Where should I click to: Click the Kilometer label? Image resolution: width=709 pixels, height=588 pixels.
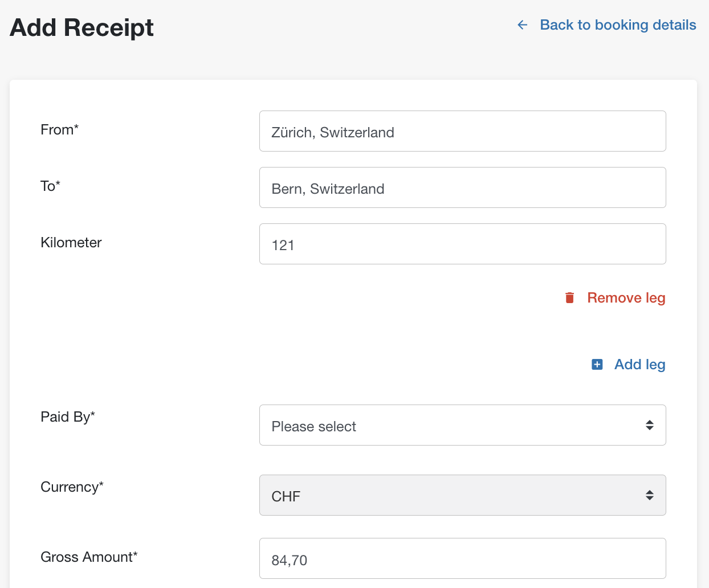71,243
